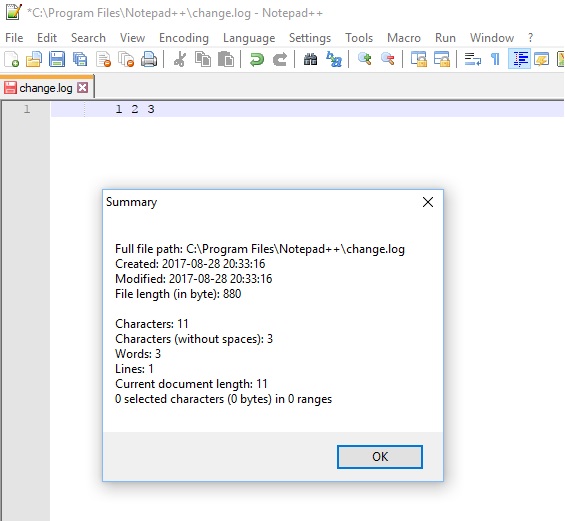Open the Window menu
The width and height of the screenshot is (565, 521).
492,38
